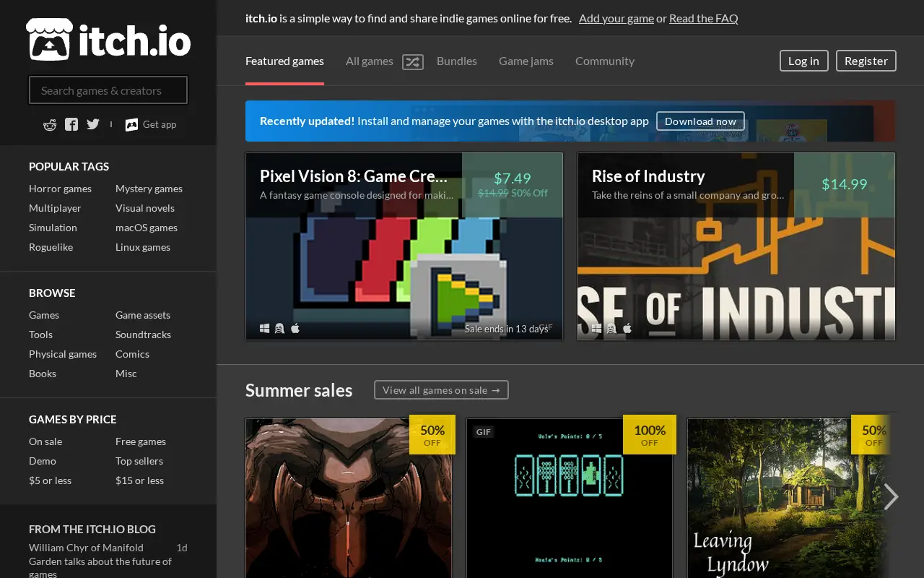Click the next arrow in Summer sales carousel
Viewport: 924px width, 578px height.
click(x=892, y=496)
